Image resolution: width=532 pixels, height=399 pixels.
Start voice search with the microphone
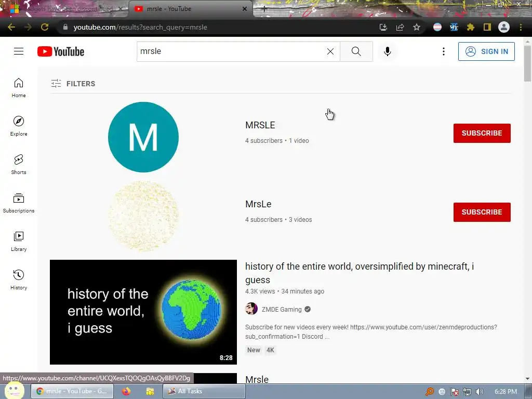[388, 51]
